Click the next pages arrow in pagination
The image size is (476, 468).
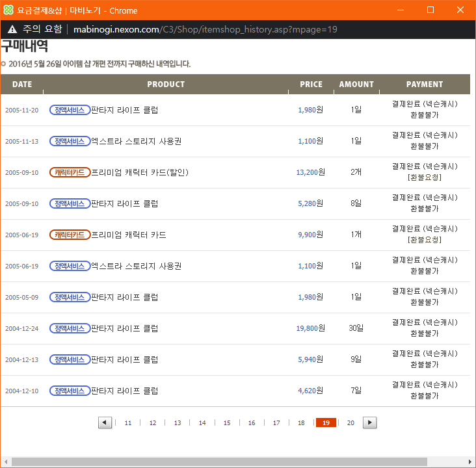click(369, 422)
